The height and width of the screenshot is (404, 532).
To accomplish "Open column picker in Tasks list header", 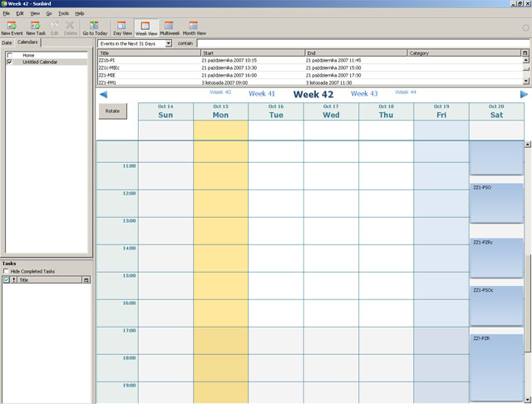I will click(x=86, y=280).
